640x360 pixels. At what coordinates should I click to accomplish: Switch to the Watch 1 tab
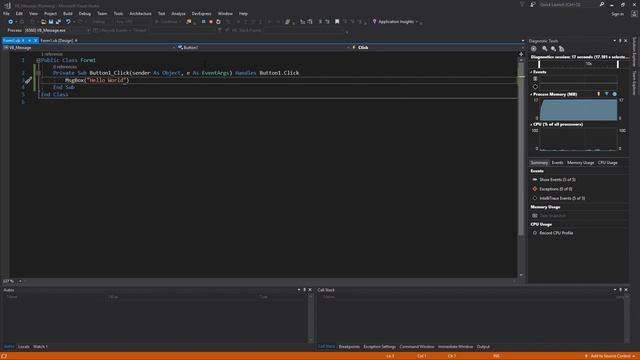[x=40, y=347]
